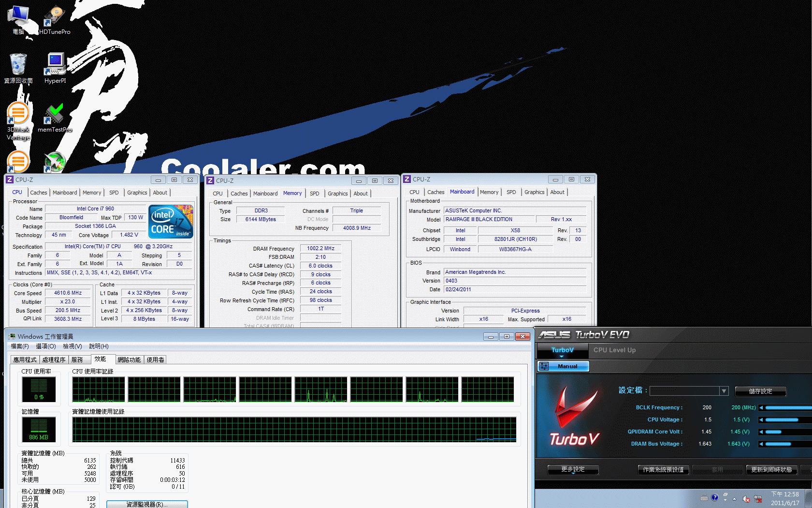This screenshot has width=812, height=508.
Task: Click the keyboard input icon in the tray
Action: 704,498
